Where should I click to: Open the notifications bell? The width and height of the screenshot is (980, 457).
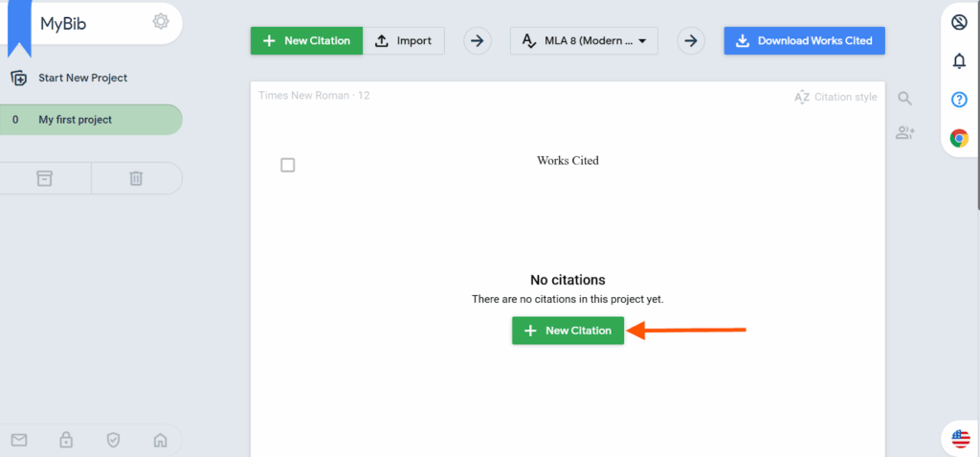pyautogui.click(x=959, y=61)
